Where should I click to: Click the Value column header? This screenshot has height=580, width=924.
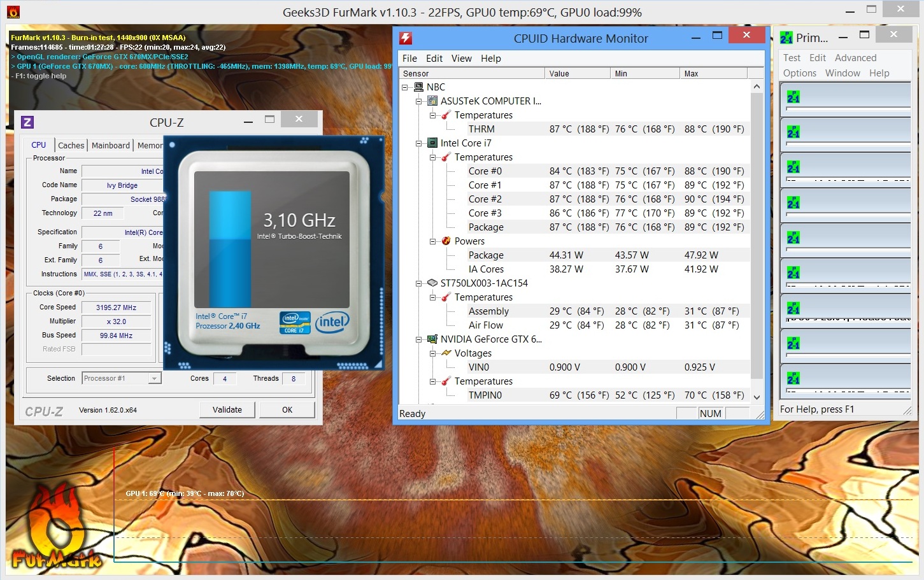point(578,73)
